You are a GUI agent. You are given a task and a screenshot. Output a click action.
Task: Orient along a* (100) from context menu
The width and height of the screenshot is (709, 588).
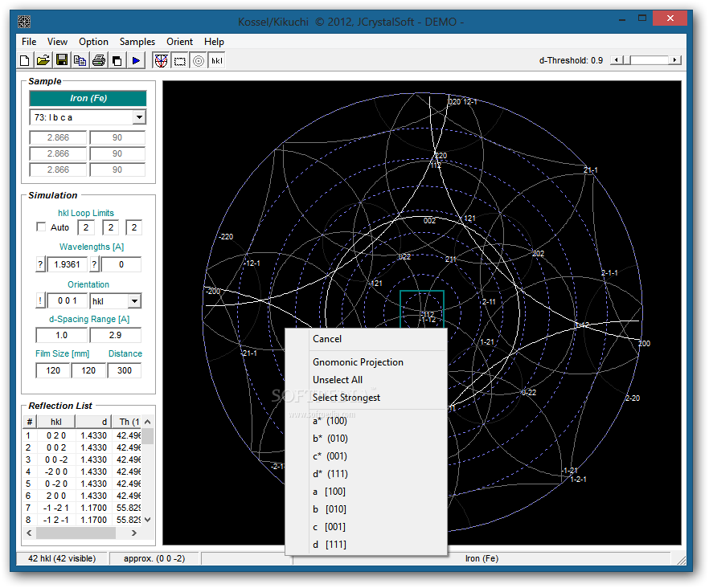click(x=367, y=421)
